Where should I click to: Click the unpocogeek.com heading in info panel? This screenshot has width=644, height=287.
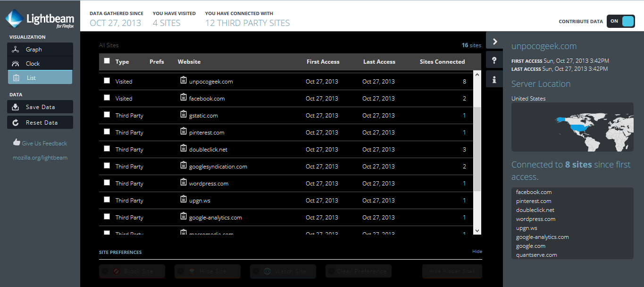544,46
